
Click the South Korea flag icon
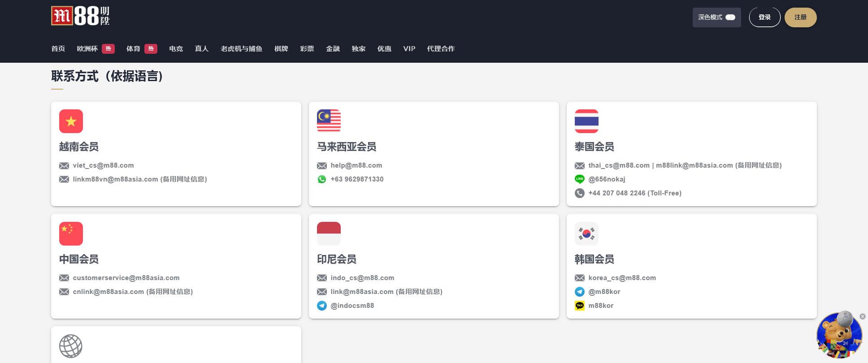pyautogui.click(x=586, y=233)
